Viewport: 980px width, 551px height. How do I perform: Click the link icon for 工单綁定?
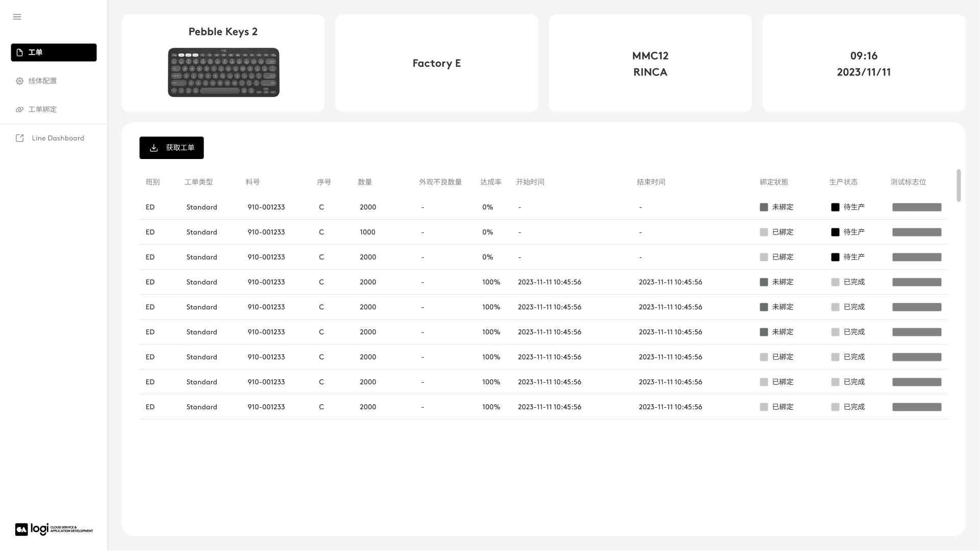point(19,110)
